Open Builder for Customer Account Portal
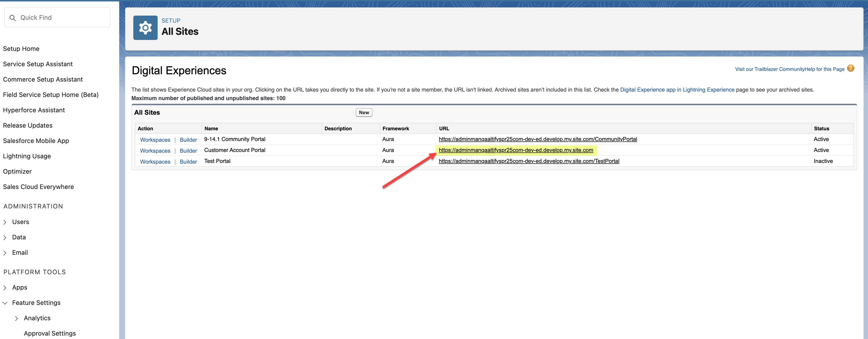The image size is (868, 339). coord(188,151)
